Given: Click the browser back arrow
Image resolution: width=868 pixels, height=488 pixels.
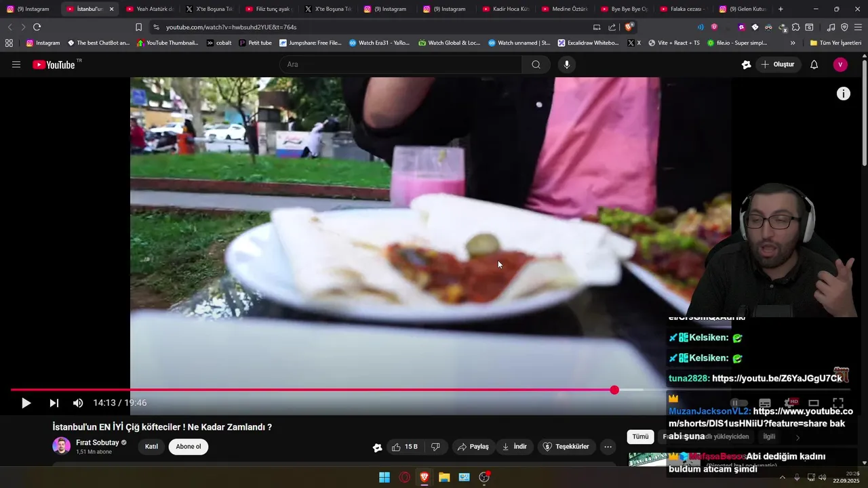Looking at the screenshot, I should [9, 27].
